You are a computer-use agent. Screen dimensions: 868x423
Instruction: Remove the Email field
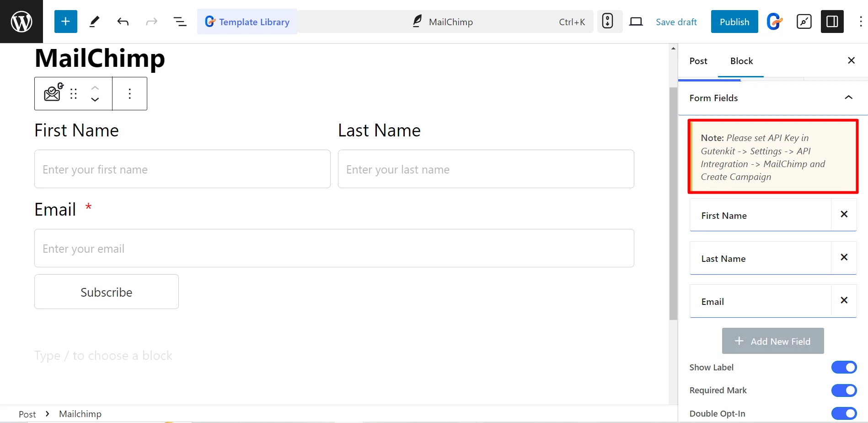point(844,300)
